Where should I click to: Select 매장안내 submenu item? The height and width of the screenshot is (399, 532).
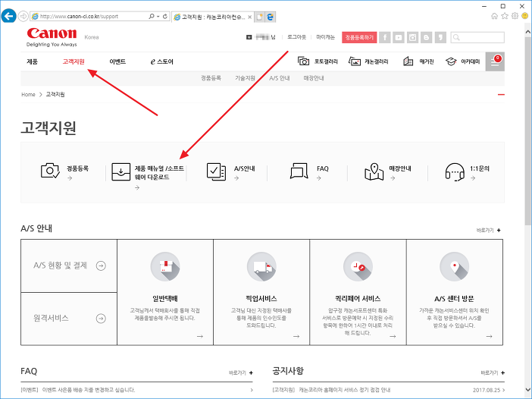pos(314,78)
